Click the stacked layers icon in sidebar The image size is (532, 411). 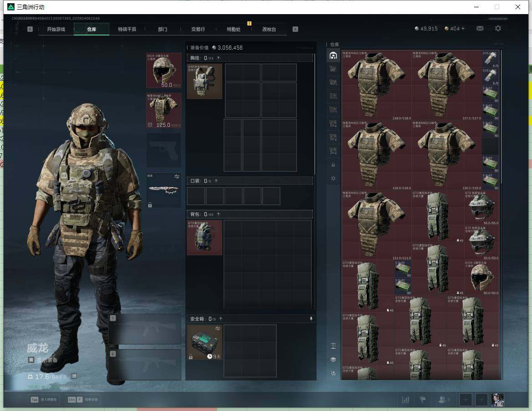[x=333, y=360]
